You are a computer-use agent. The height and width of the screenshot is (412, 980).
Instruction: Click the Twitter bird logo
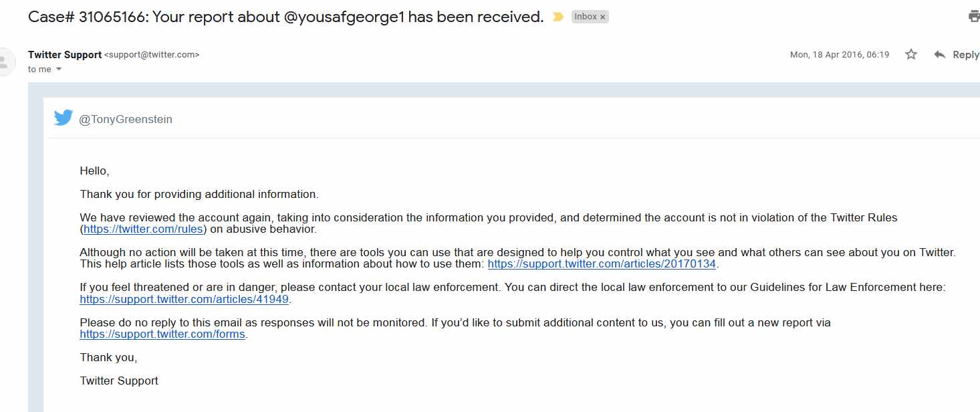point(64,118)
